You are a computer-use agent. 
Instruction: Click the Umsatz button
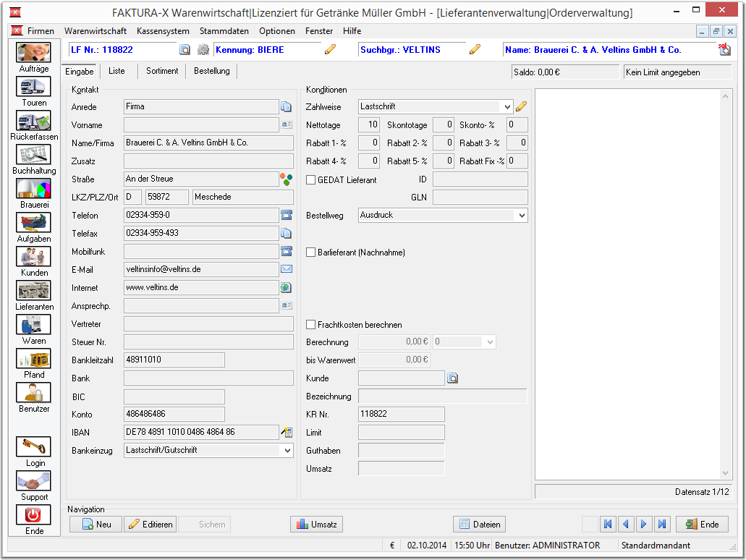[316, 525]
